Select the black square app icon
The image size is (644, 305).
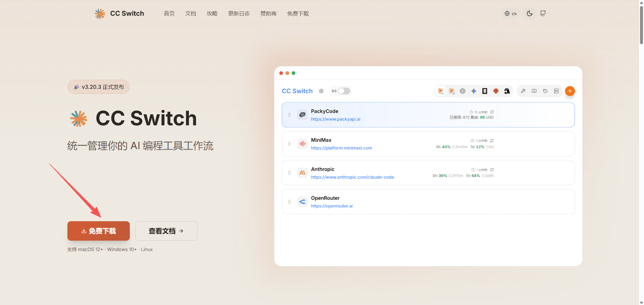point(485,91)
